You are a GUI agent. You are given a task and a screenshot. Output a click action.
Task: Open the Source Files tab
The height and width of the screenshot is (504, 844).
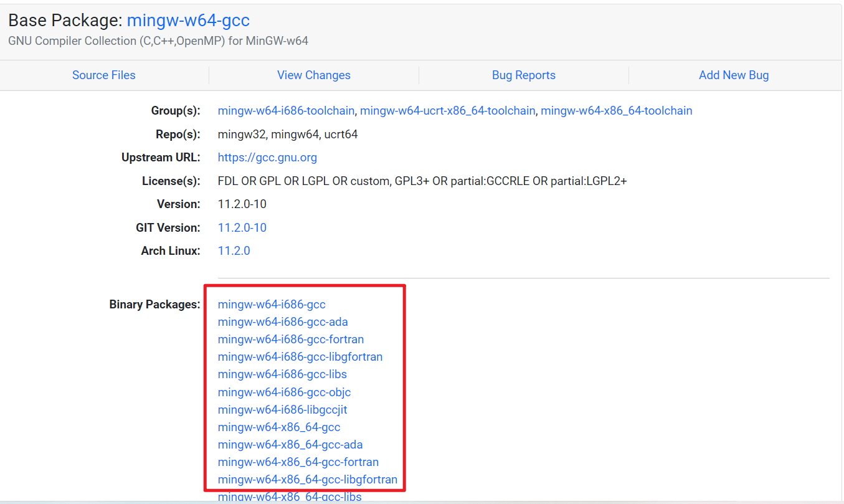pyautogui.click(x=104, y=75)
